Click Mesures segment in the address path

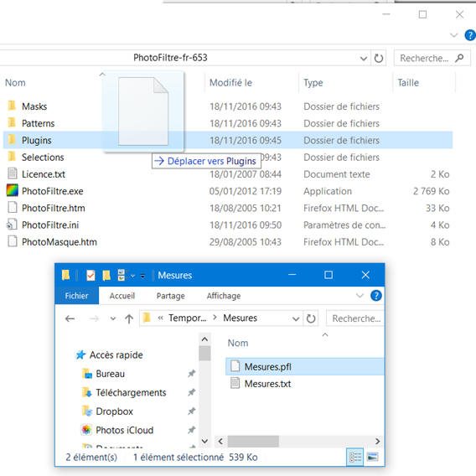click(x=240, y=318)
